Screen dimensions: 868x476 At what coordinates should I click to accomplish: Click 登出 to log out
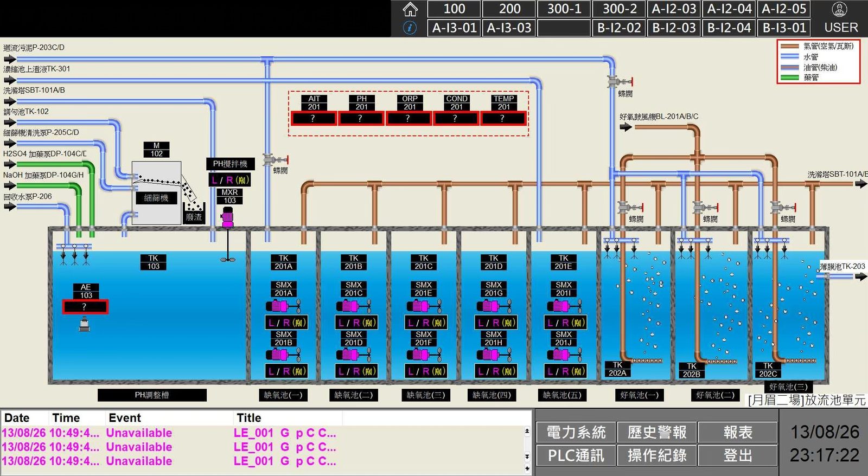[738, 455]
